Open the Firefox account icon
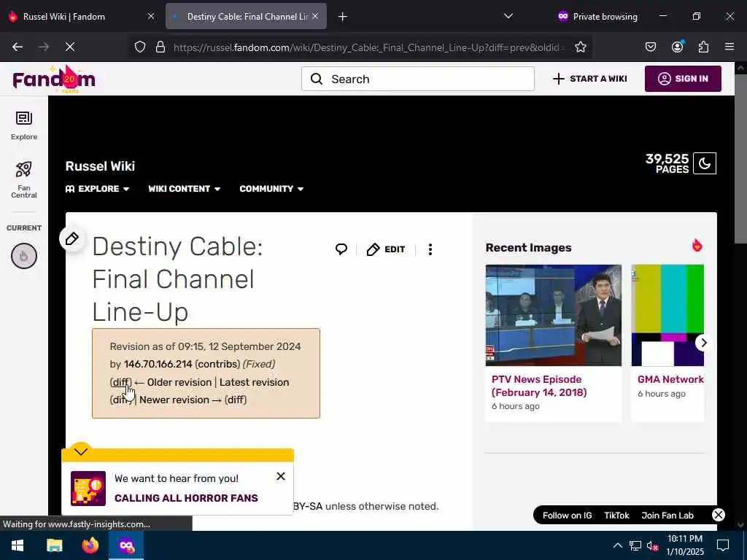This screenshot has width=747, height=560. tap(677, 47)
